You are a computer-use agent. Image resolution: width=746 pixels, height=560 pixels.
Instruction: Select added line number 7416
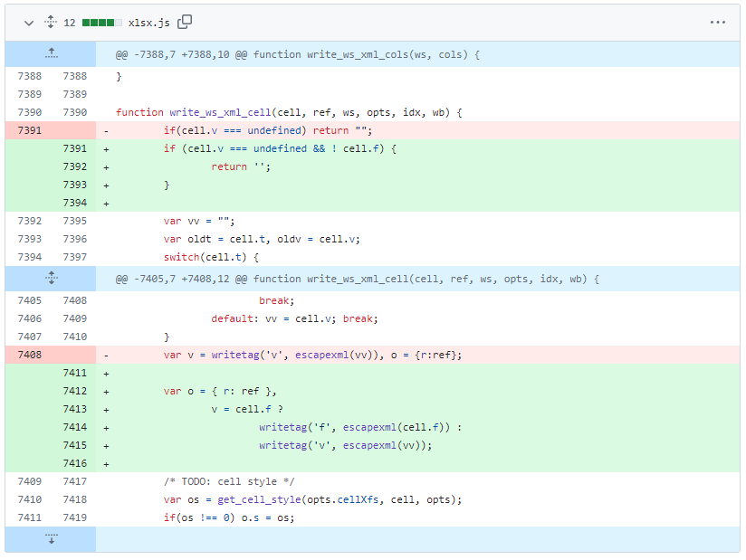click(x=73, y=462)
